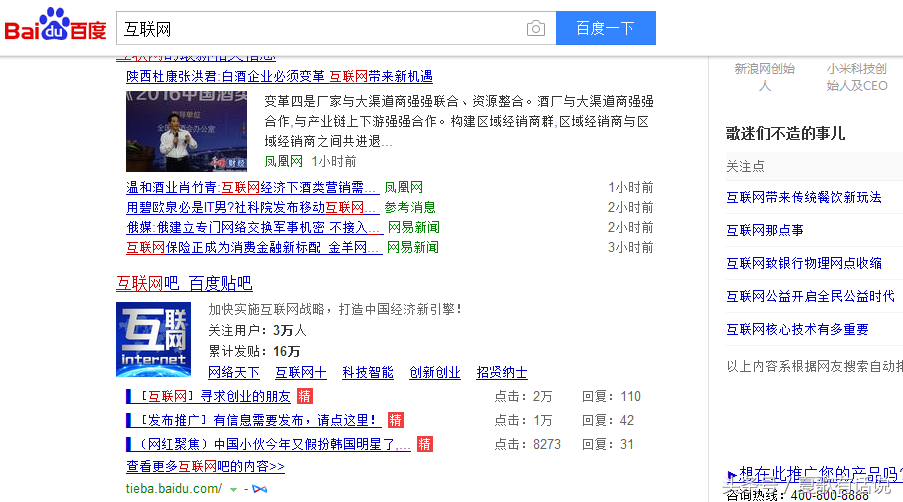The width and height of the screenshot is (903, 502).
Task: Click 精 badge next to 寻求创业的朋友
Action: (x=305, y=396)
